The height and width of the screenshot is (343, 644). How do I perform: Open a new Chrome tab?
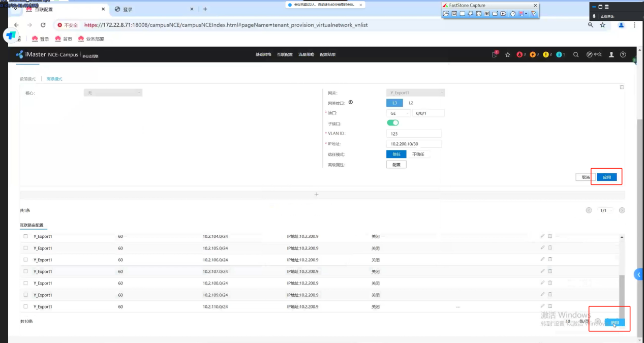pyautogui.click(x=205, y=9)
